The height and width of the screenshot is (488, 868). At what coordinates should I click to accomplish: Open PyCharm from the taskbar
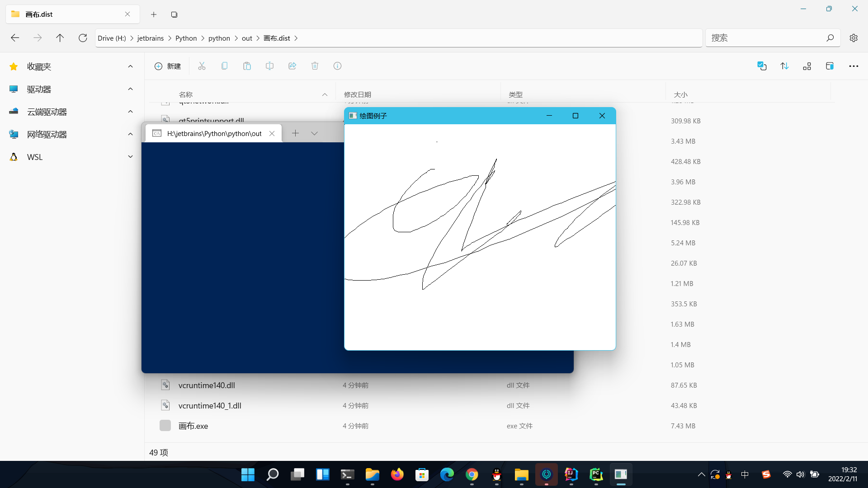596,474
